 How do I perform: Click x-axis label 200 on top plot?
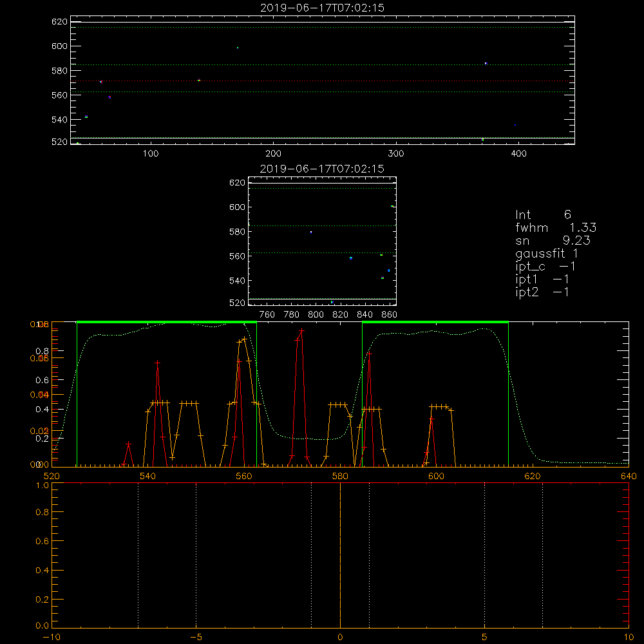pyautogui.click(x=273, y=154)
